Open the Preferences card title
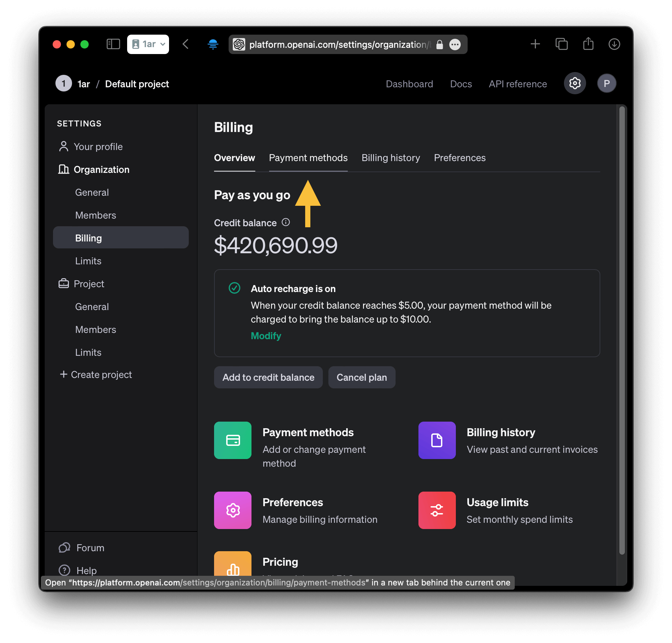 point(293,502)
